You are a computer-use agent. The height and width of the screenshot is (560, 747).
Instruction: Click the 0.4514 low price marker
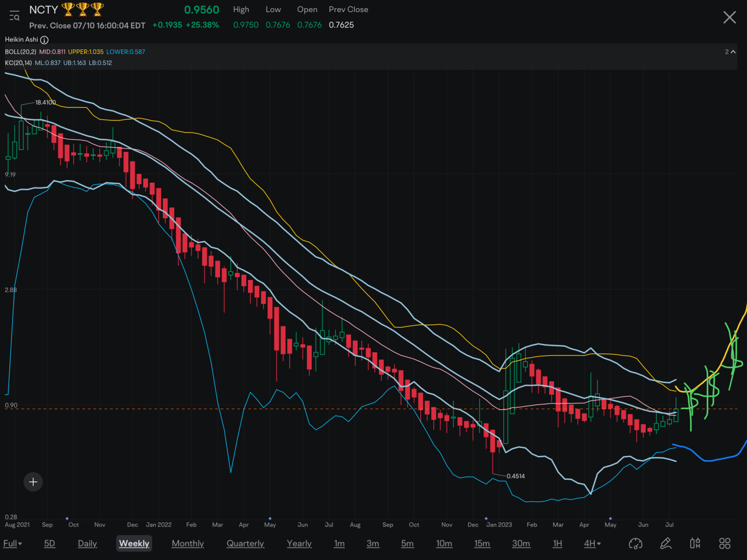tap(515, 476)
